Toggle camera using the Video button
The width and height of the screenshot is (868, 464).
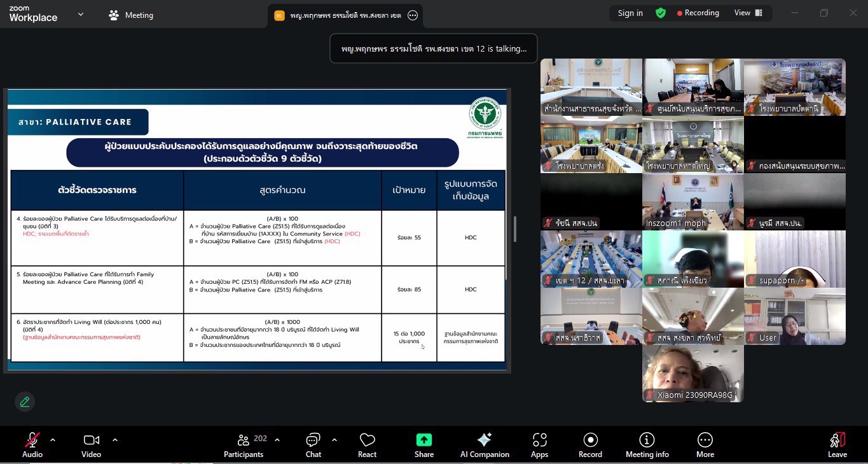pos(91,444)
